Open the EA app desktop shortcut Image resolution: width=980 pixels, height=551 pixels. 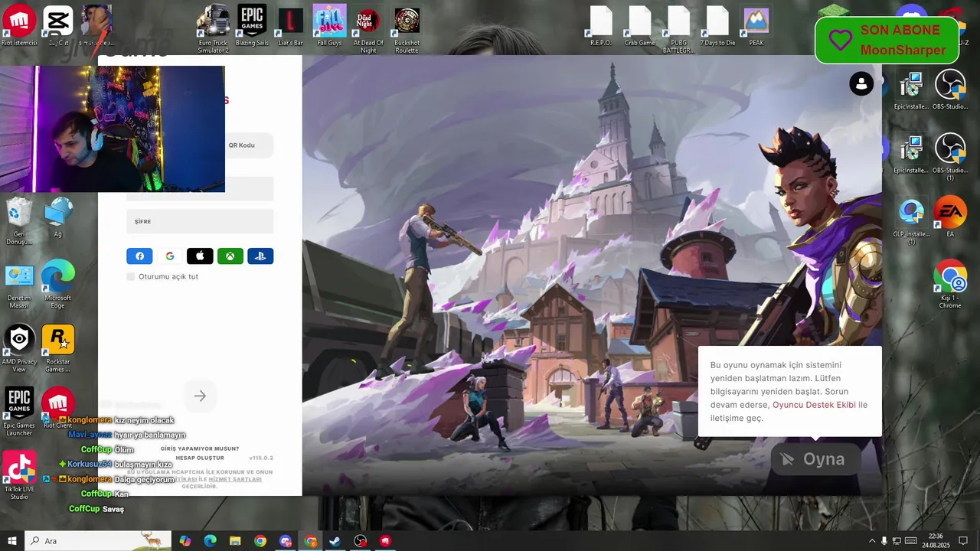tap(950, 217)
